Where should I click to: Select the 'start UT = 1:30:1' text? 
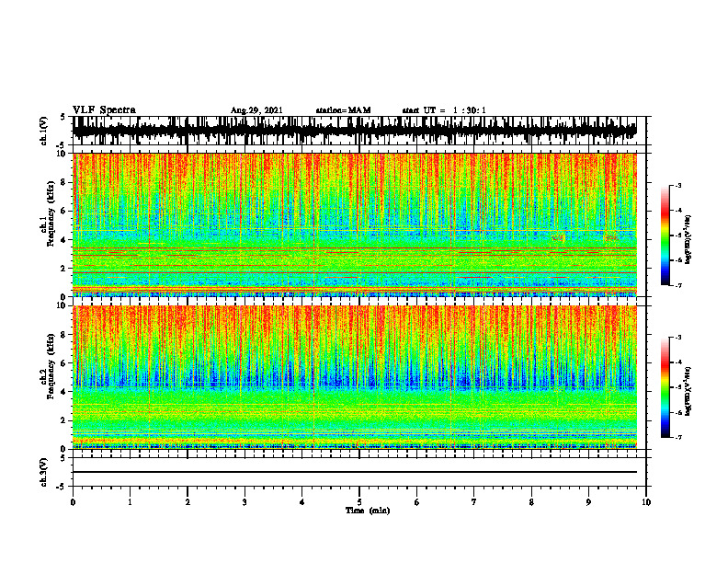[x=444, y=110]
